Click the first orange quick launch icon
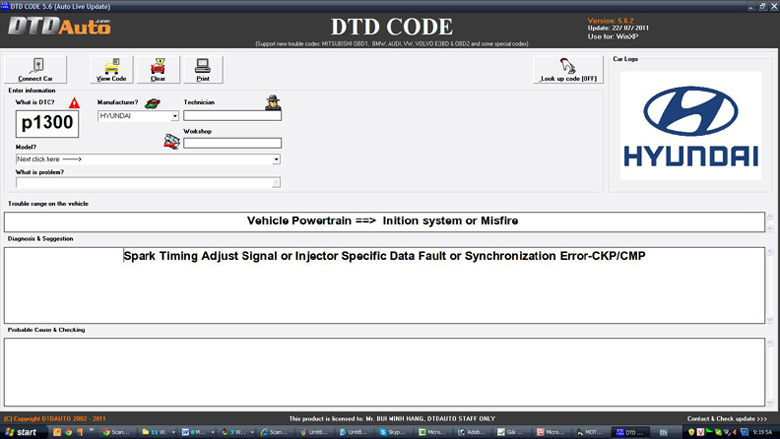 [x=57, y=432]
